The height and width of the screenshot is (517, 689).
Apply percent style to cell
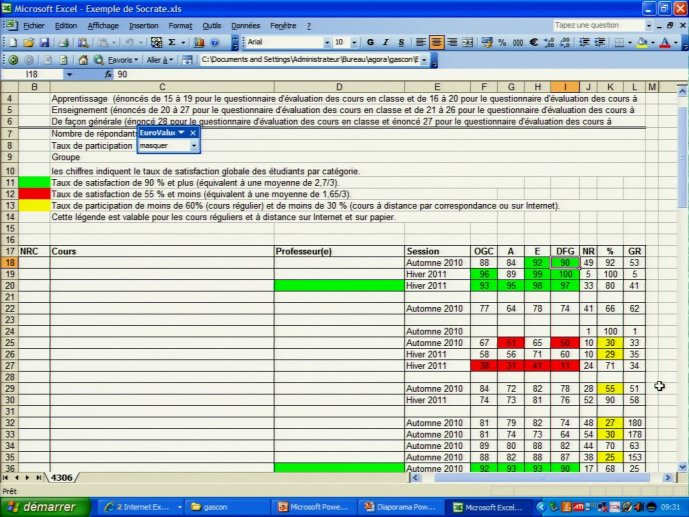click(502, 43)
